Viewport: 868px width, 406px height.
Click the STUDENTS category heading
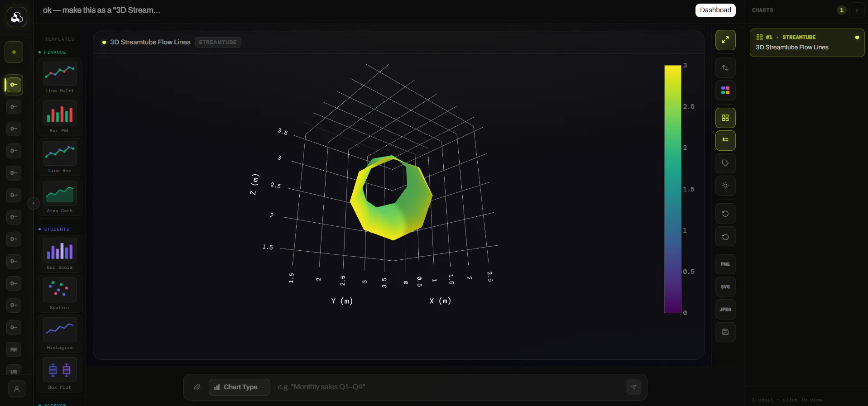[57, 229]
